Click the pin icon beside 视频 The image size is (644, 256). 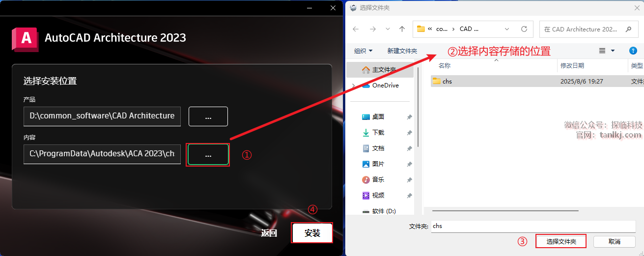(x=409, y=196)
